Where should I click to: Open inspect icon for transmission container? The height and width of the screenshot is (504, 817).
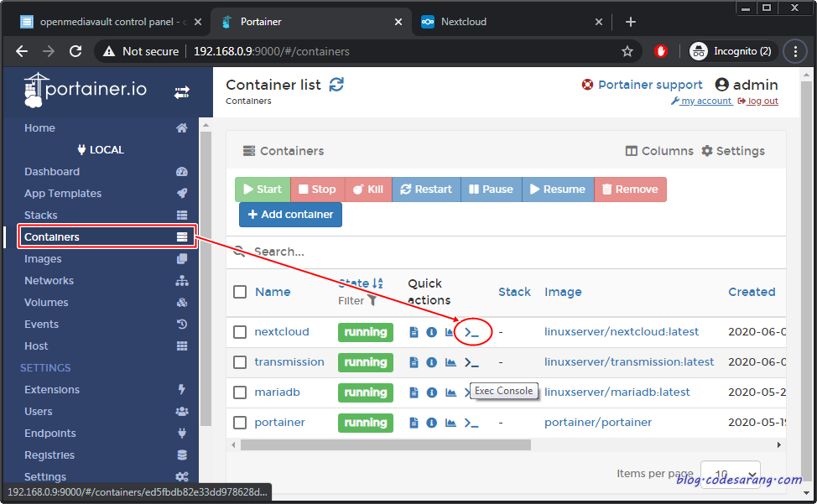(x=431, y=362)
